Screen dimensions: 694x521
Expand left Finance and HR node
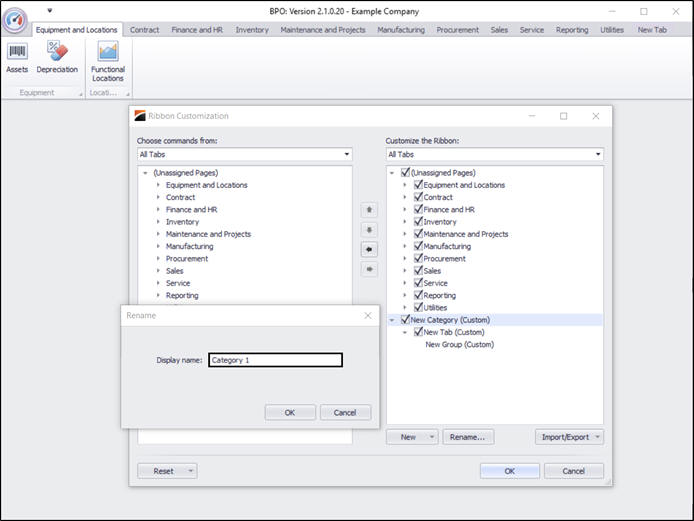[x=158, y=209]
